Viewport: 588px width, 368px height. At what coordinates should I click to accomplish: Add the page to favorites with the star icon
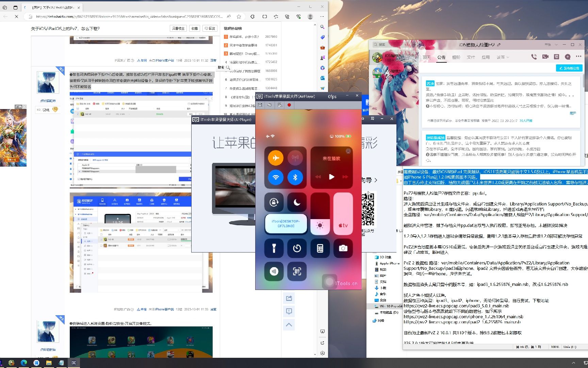pos(239,16)
